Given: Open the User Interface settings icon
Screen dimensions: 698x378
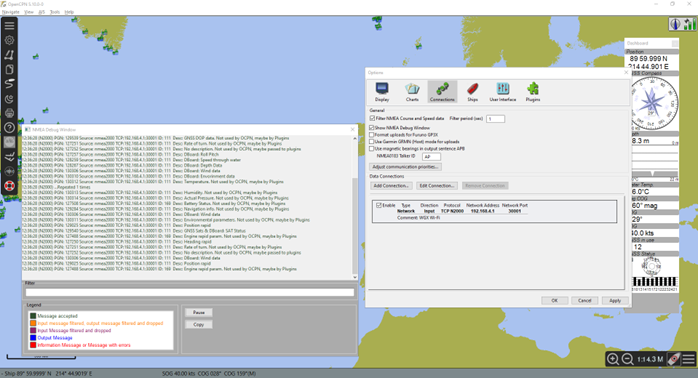Looking at the screenshot, I should [x=503, y=92].
